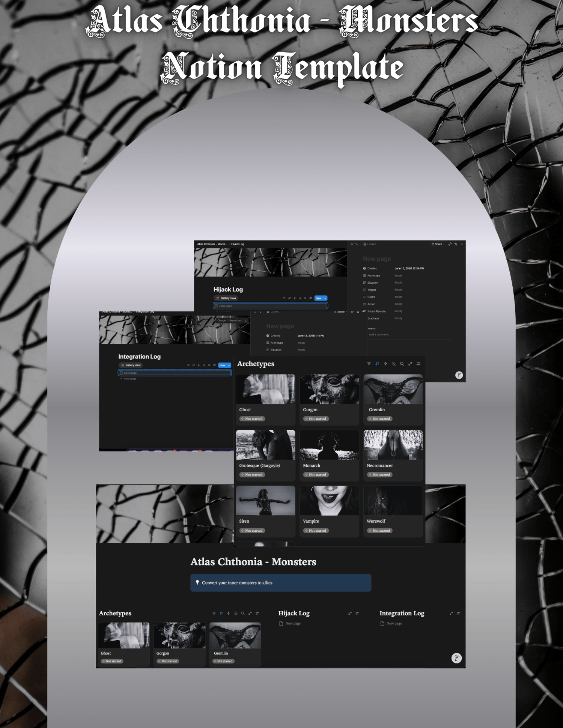Click sparkle AI icon in large Archetypes gallery
The height and width of the screenshot is (728, 563).
tap(394, 364)
